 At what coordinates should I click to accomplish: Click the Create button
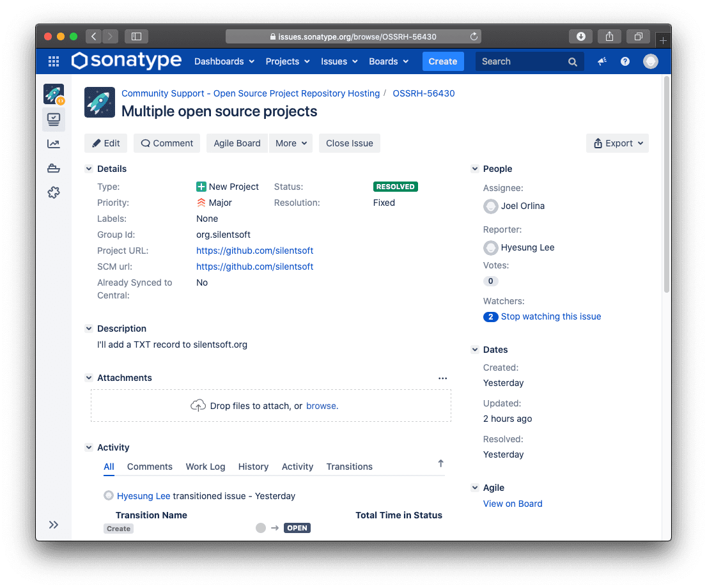(442, 61)
